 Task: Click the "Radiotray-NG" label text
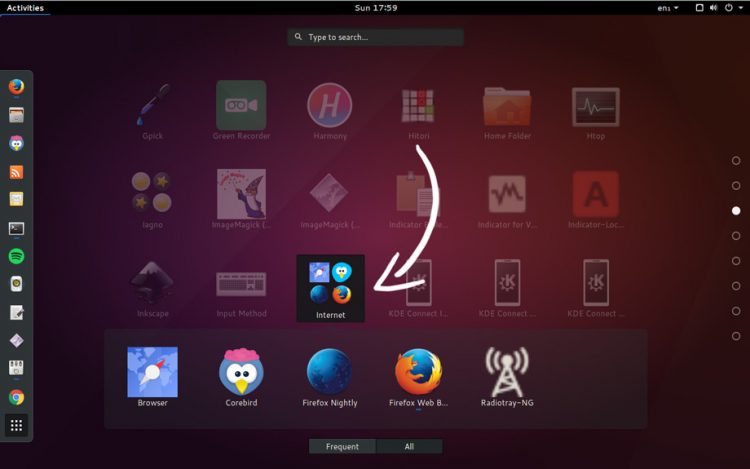(507, 403)
